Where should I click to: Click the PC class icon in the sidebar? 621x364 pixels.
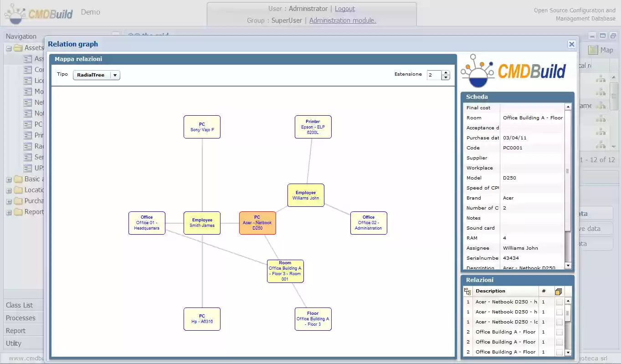point(27,124)
